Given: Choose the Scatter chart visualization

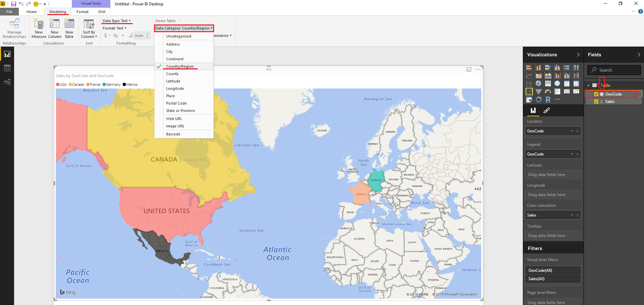Looking at the screenshot, I should [x=529, y=83].
